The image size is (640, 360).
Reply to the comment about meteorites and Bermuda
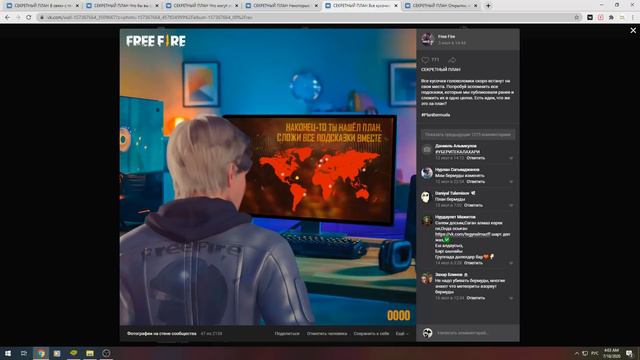point(476,298)
